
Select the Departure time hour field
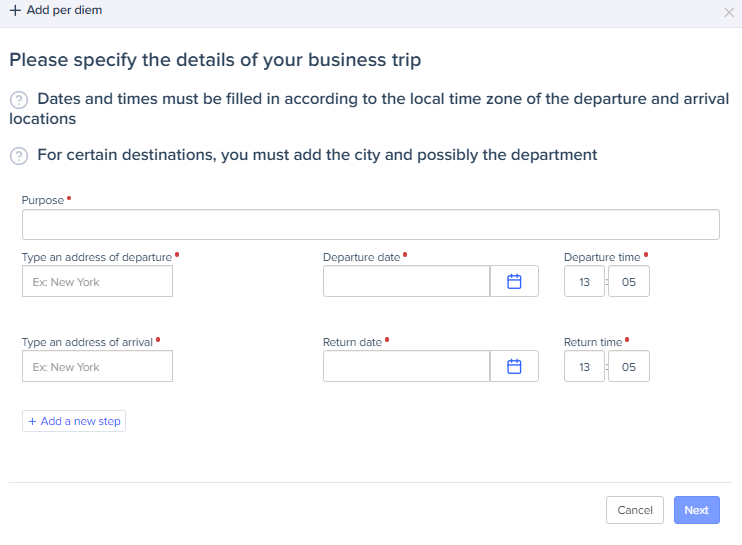584,282
